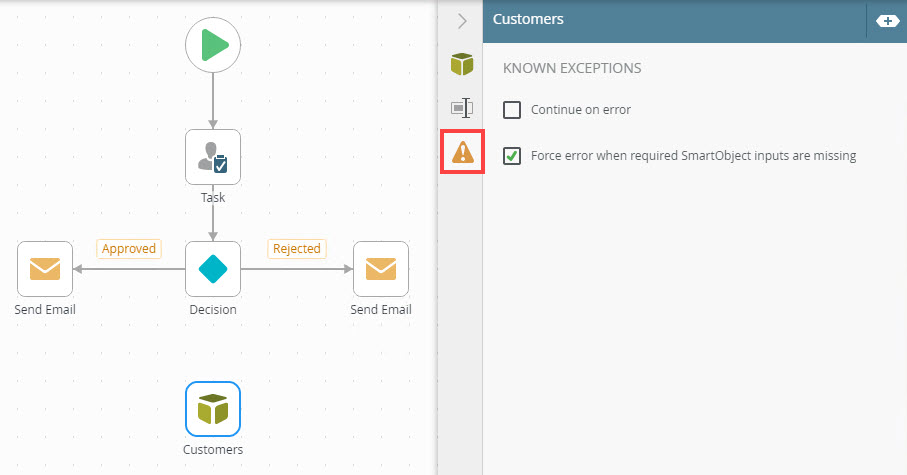Image resolution: width=907 pixels, height=475 pixels.
Task: Select the blue Decision diamond step
Action: pyautogui.click(x=213, y=269)
